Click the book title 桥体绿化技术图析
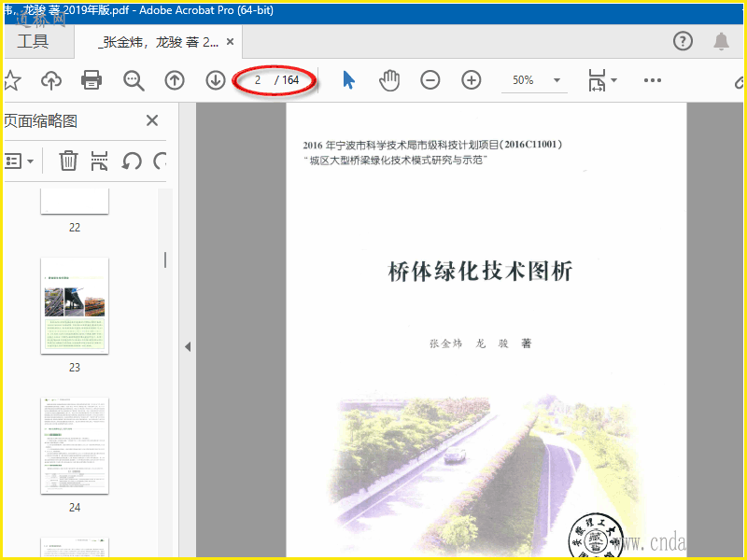The width and height of the screenshot is (747, 560). [480, 272]
